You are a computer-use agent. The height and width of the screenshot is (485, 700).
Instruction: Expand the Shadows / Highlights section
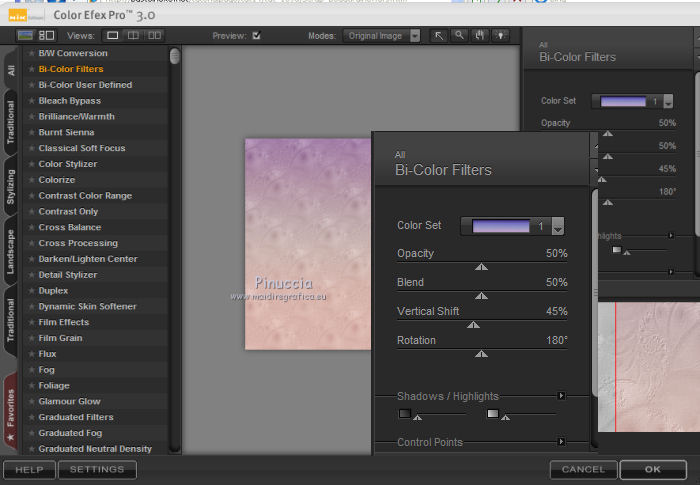[x=562, y=396]
